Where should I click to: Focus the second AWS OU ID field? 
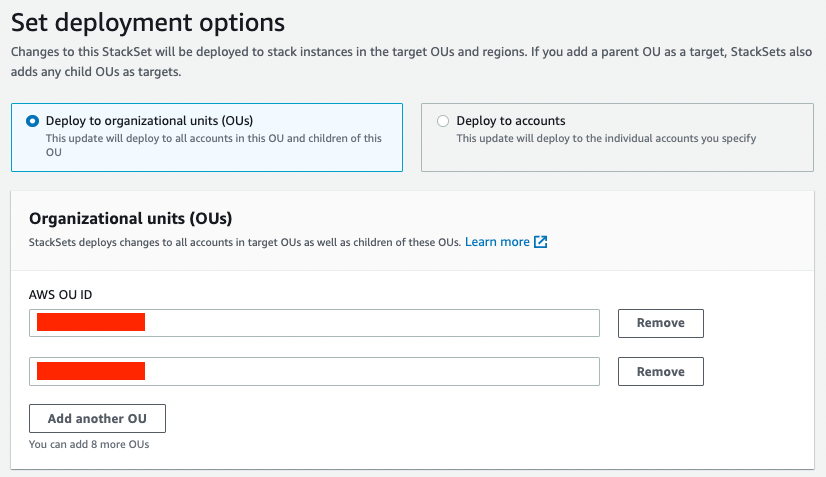[x=370, y=371]
